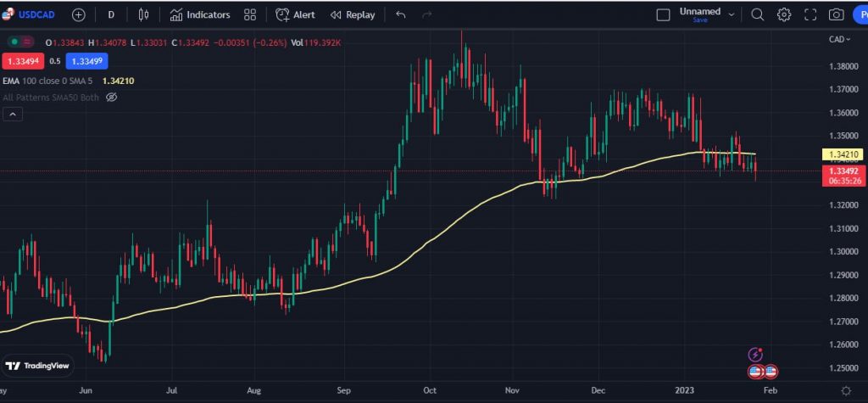Click the quick search magnifier icon
868x403 pixels.
(758, 14)
